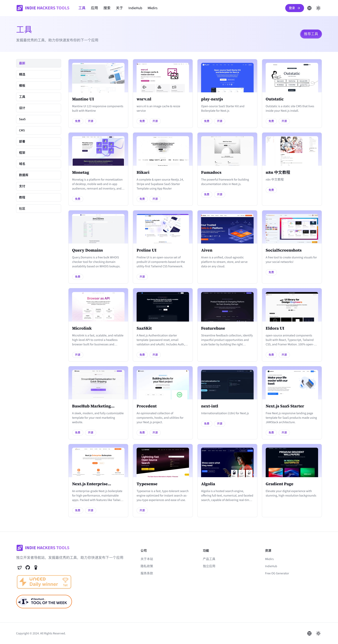Open the Aiven card thumbnail
The height and width of the screenshot is (644, 338).
(x=227, y=229)
